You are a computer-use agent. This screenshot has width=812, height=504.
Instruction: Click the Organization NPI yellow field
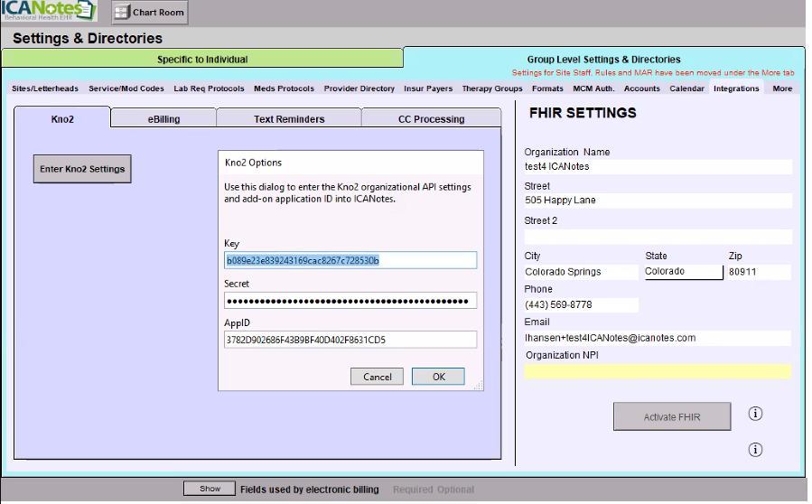click(x=657, y=371)
